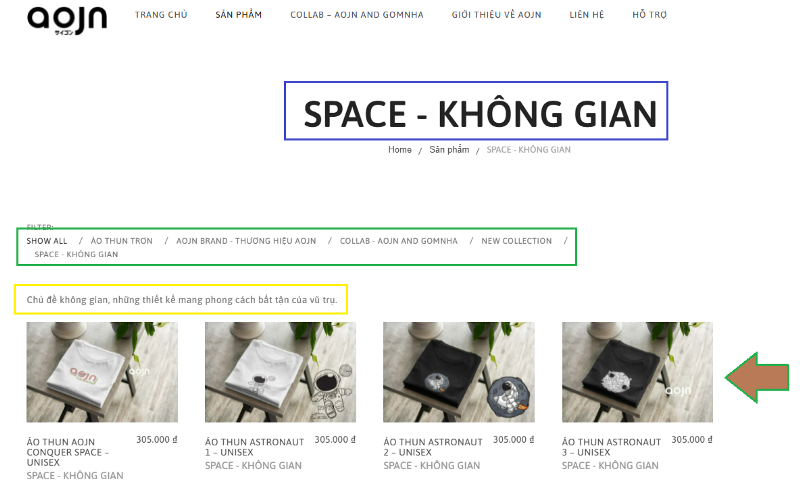Click the Home breadcrumb link
Image resolution: width=800 pixels, height=483 pixels.
pos(399,149)
